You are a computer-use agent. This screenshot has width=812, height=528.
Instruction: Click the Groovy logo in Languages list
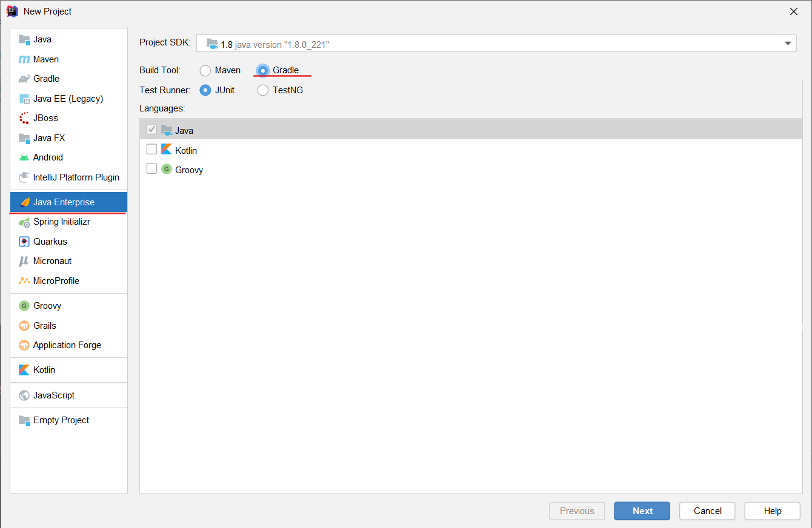[x=167, y=169]
